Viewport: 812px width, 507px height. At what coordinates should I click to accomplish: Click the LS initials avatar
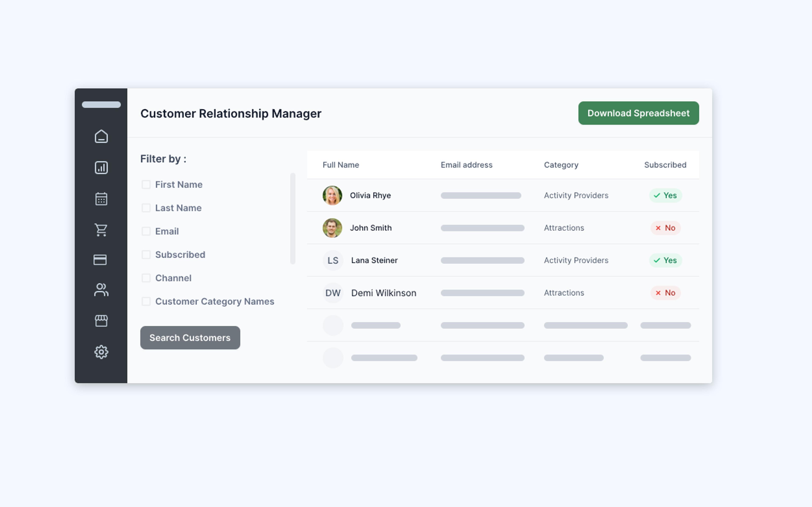(333, 261)
